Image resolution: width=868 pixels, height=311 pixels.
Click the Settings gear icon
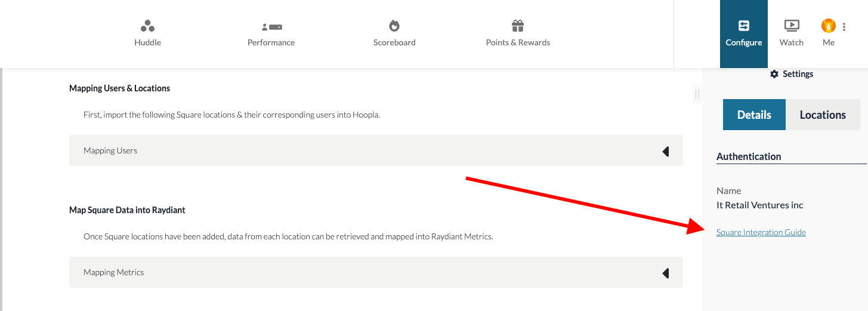pos(774,74)
